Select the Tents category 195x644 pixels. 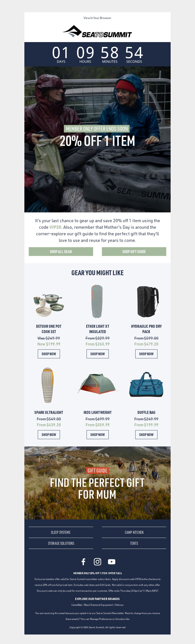134,543
